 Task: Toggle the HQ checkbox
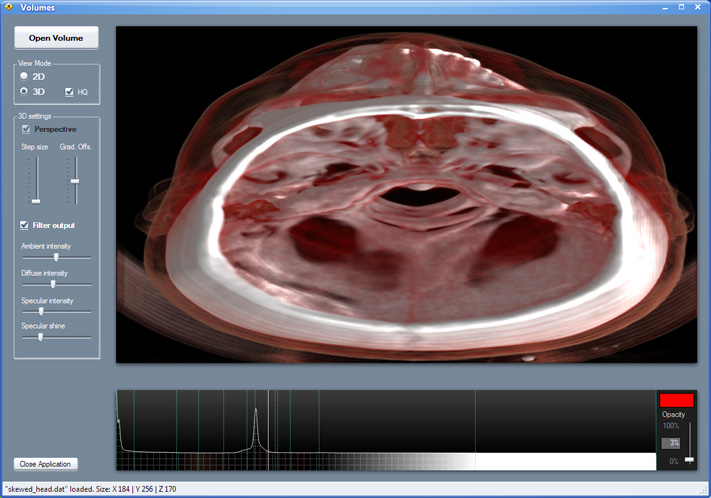coord(69,92)
